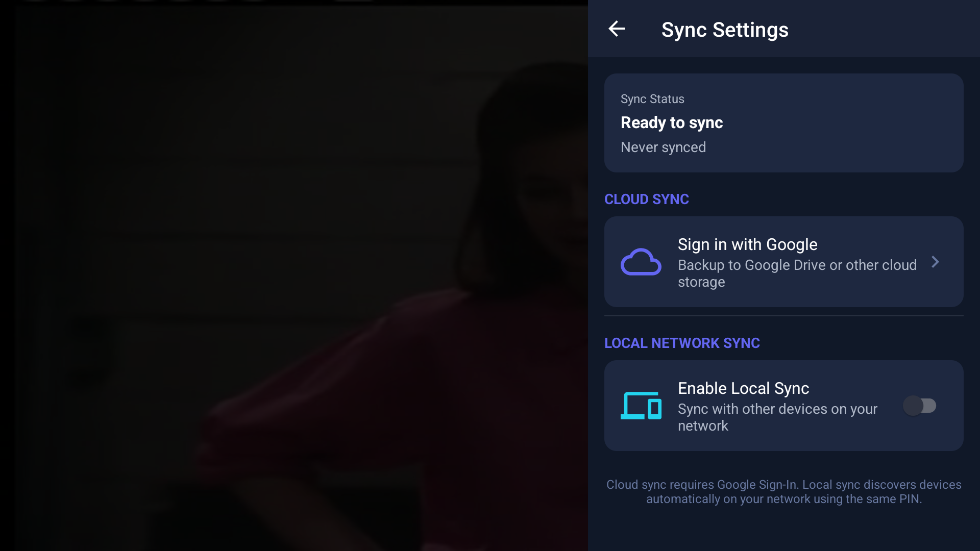This screenshot has height=551, width=980.
Task: Click the Never synced text
Action: point(663,147)
